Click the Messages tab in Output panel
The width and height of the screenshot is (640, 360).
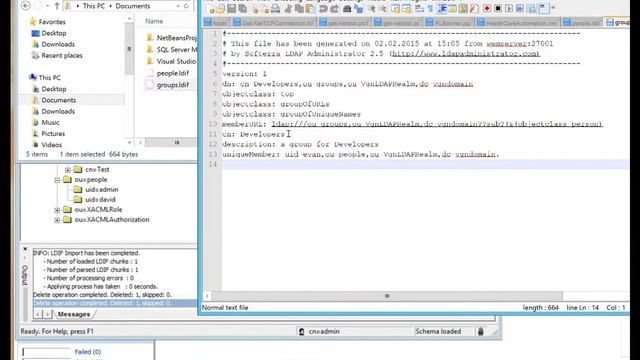tap(74, 314)
